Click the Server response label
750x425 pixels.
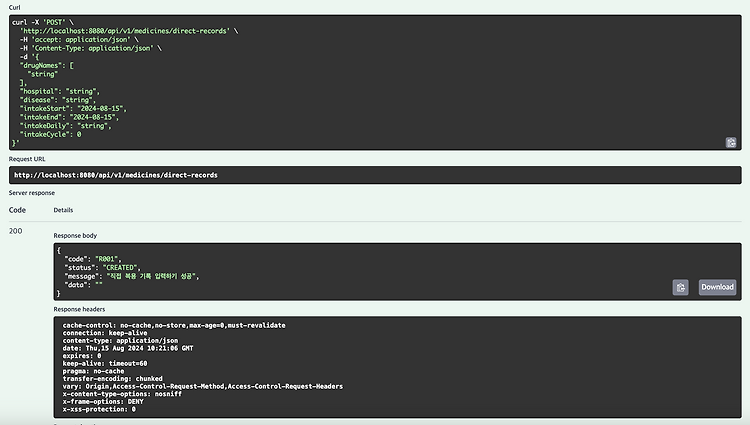coord(32,193)
